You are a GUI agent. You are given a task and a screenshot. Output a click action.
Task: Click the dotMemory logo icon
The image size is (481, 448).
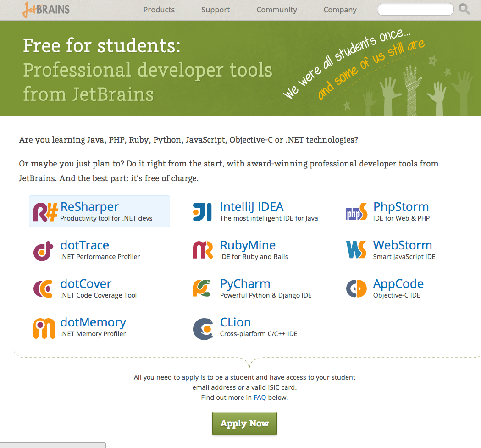point(44,328)
